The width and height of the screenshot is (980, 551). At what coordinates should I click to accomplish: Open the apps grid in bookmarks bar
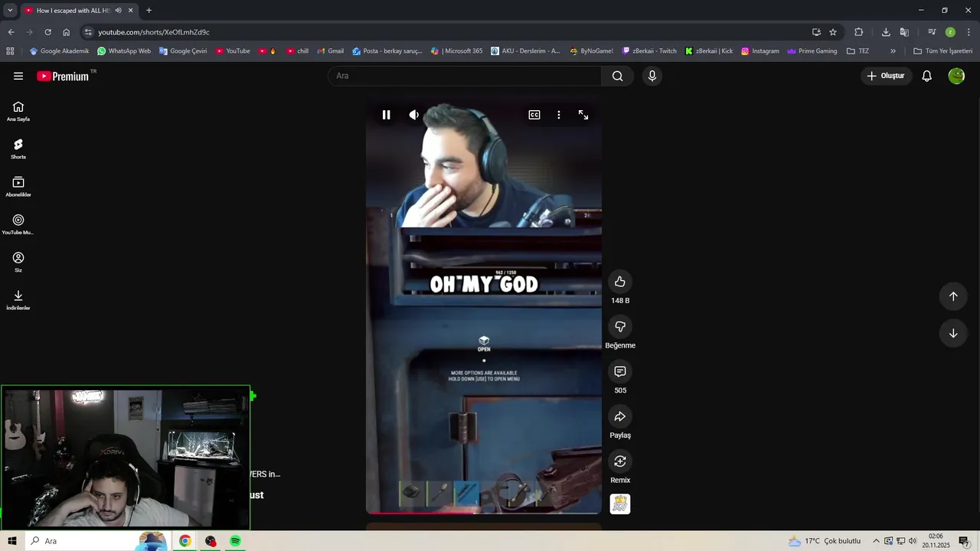pos(10,51)
